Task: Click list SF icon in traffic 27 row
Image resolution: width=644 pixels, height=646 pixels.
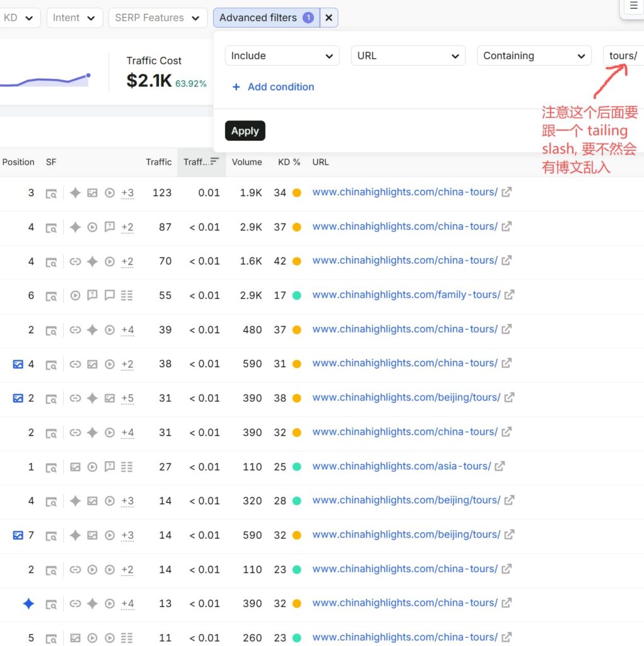Action: click(127, 467)
